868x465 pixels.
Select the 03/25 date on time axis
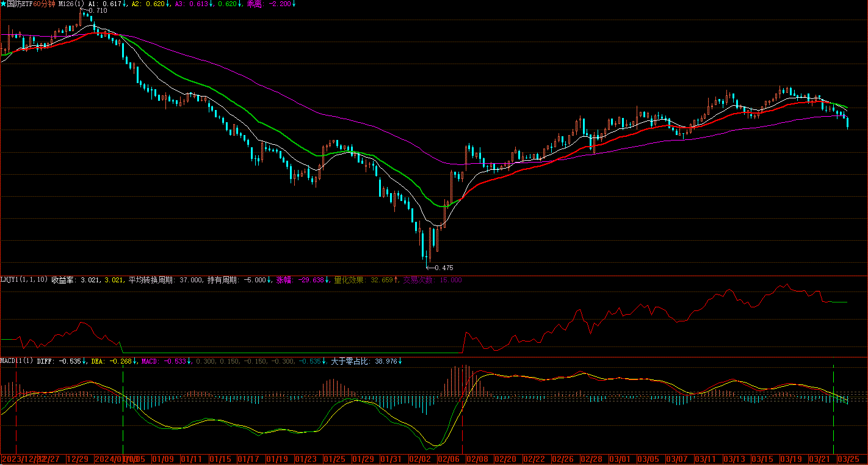click(x=848, y=459)
